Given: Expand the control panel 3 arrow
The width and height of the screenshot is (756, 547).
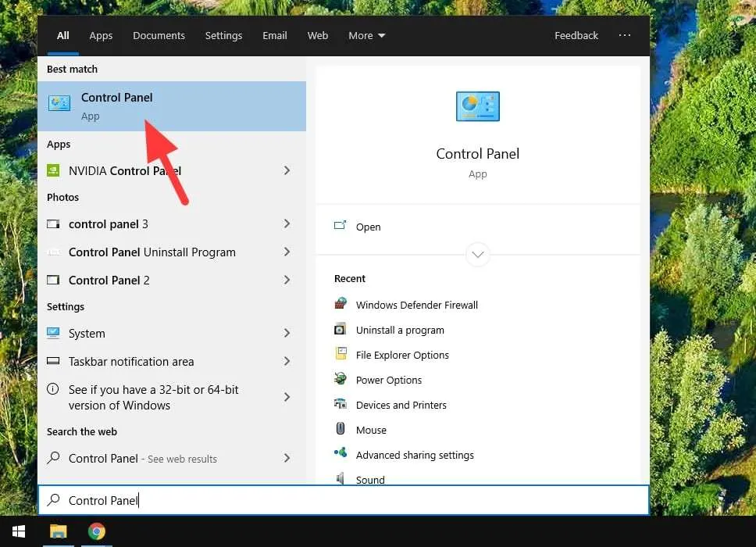Looking at the screenshot, I should coord(287,223).
